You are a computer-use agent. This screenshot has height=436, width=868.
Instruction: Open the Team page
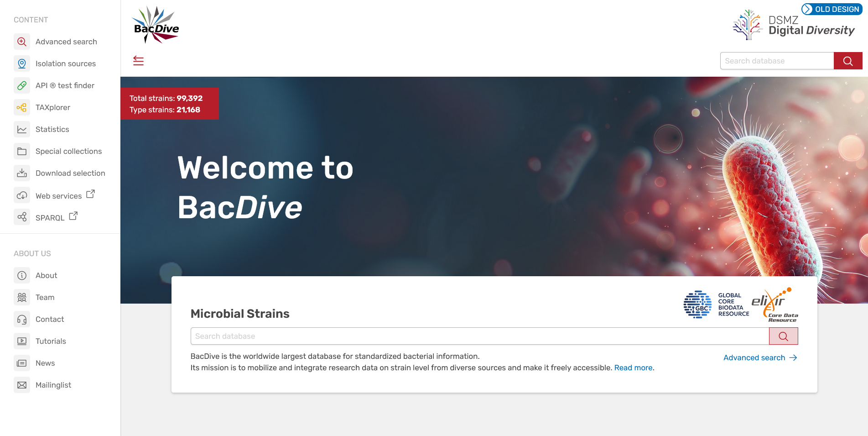pos(45,297)
